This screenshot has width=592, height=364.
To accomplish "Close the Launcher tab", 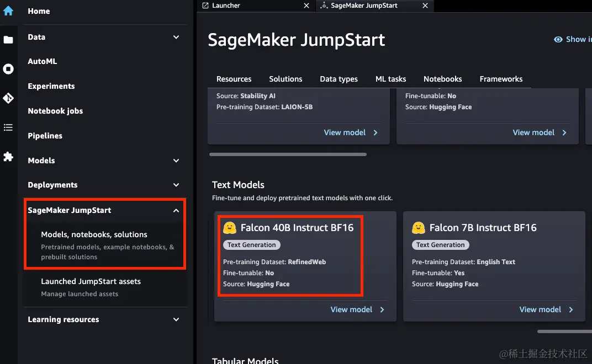I will coord(306,6).
